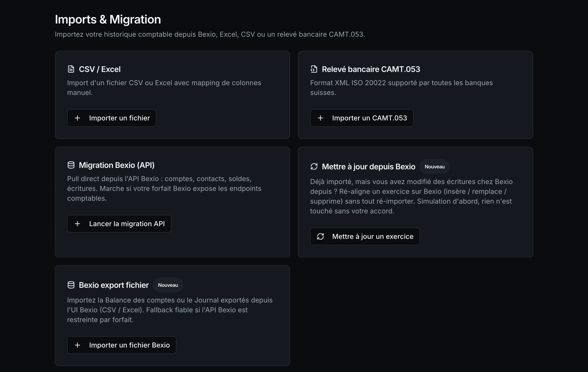Click the refresh icon in Mettre à jour un exercice

(x=320, y=236)
